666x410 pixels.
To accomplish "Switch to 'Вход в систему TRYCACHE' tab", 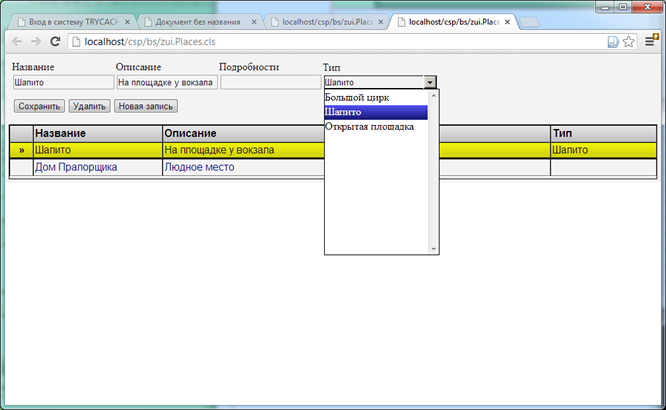I will pyautogui.click(x=72, y=22).
